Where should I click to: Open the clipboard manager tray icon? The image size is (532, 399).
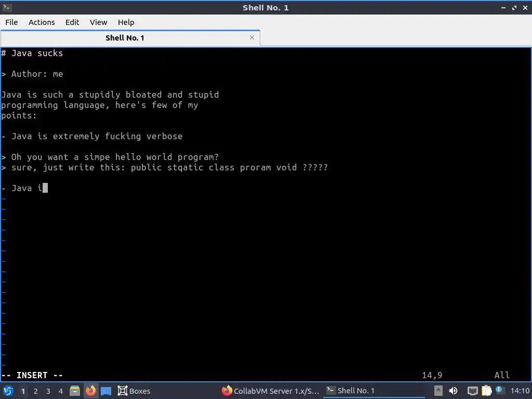pyautogui.click(x=486, y=391)
